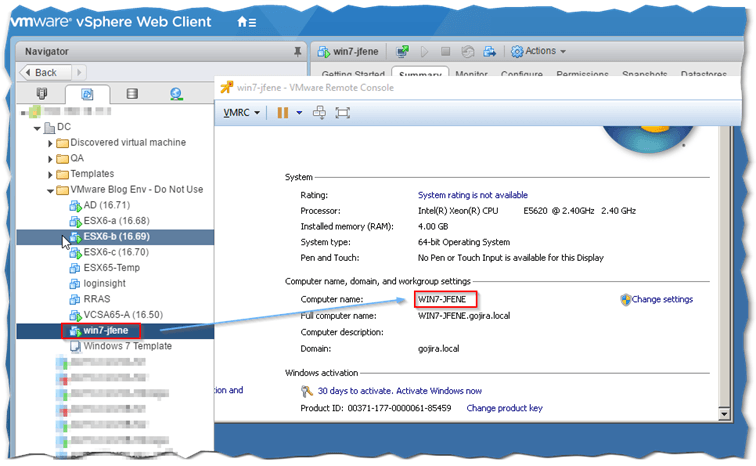Viewport: 756px width, 466px height.
Task: Select the win7-jfene VM in tree
Action: point(106,331)
